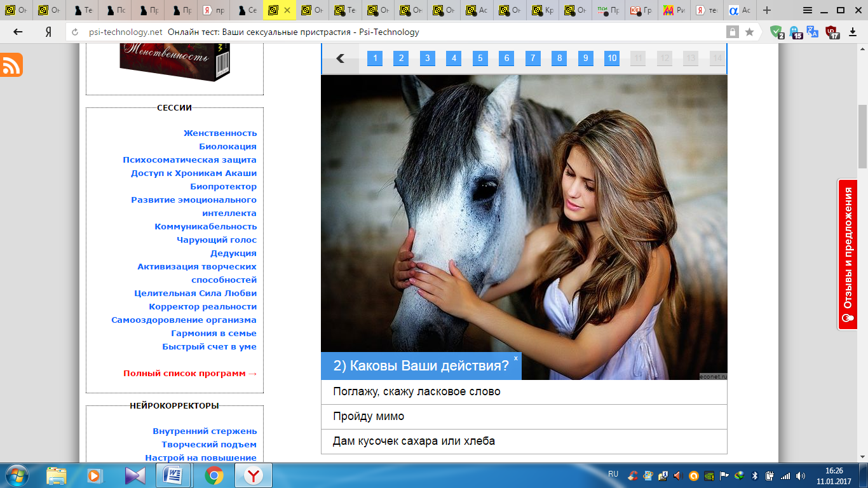Open the 'Женственность' session link
868x488 pixels.
(x=220, y=133)
